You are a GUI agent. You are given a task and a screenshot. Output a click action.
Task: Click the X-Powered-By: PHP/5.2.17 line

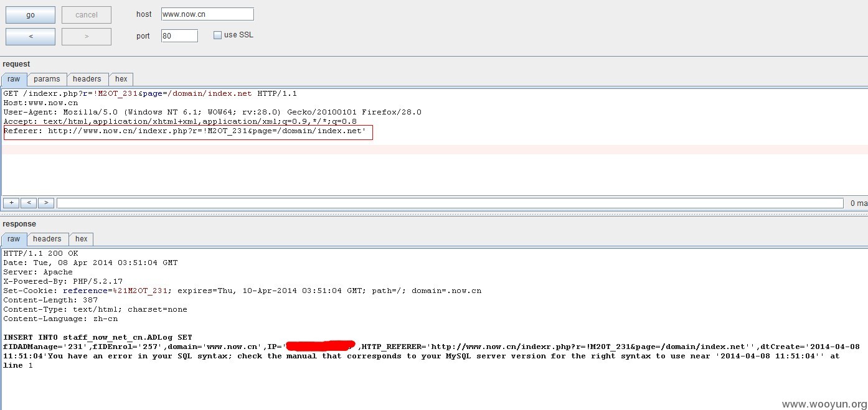pyautogui.click(x=63, y=282)
